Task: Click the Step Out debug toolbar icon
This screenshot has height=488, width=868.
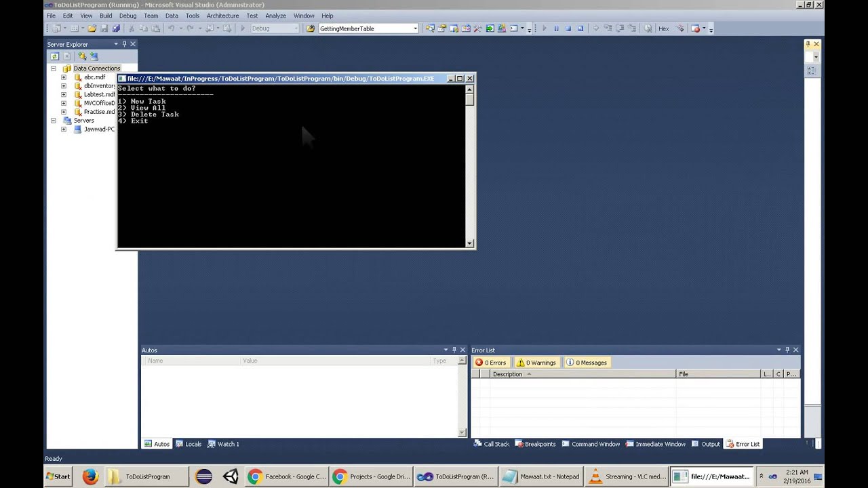Action: (x=632, y=28)
